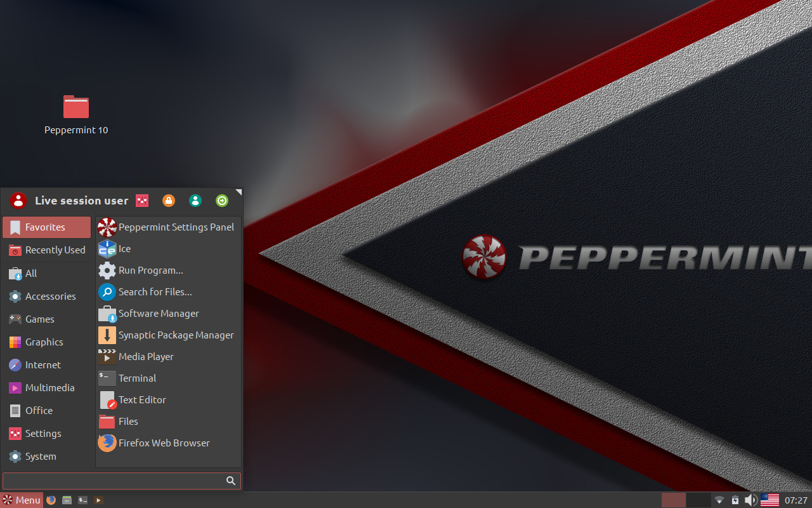Select the Favorites menu section

(x=44, y=227)
